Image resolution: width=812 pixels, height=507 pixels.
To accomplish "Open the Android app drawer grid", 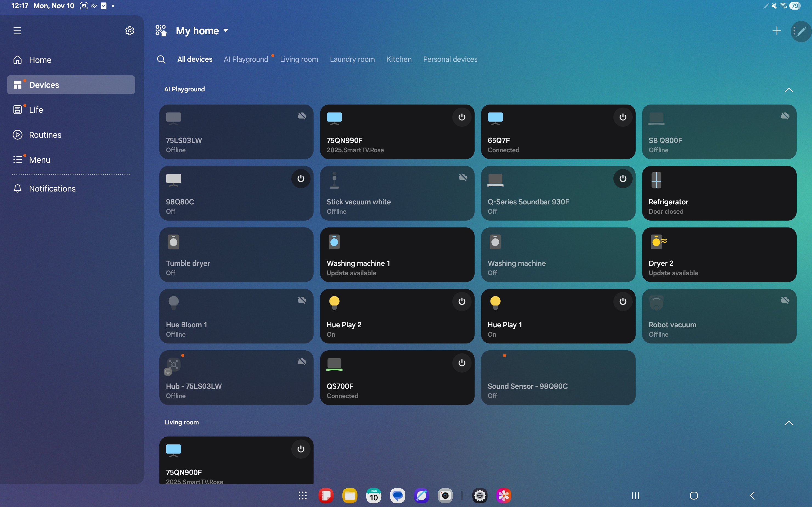I will click(x=302, y=495).
